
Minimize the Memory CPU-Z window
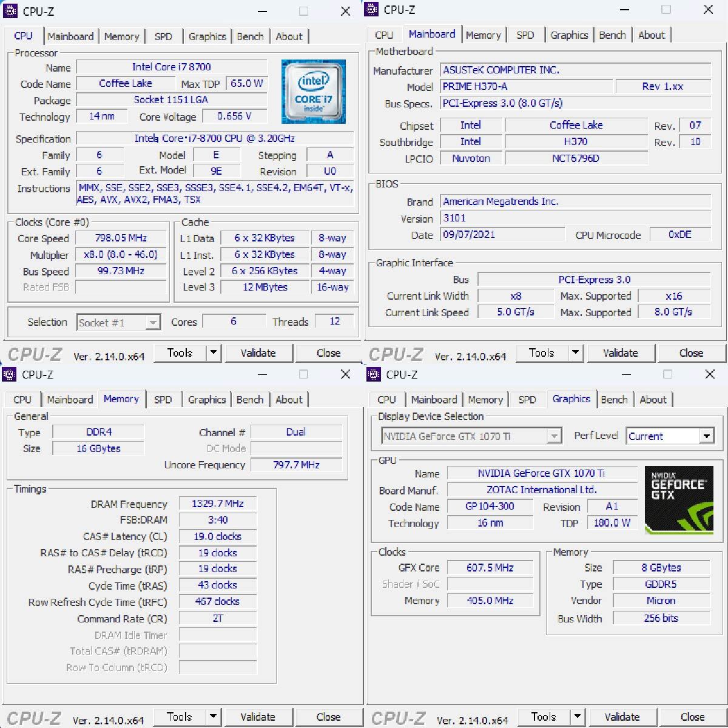(261, 374)
